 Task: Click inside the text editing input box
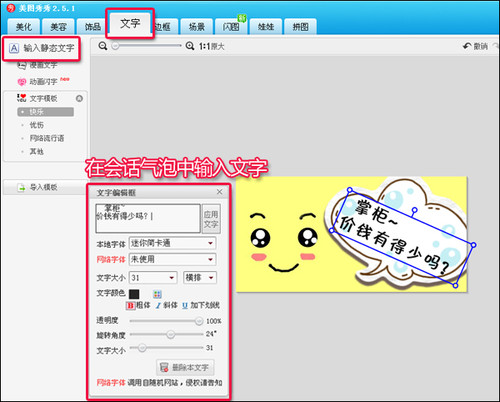coord(148,219)
